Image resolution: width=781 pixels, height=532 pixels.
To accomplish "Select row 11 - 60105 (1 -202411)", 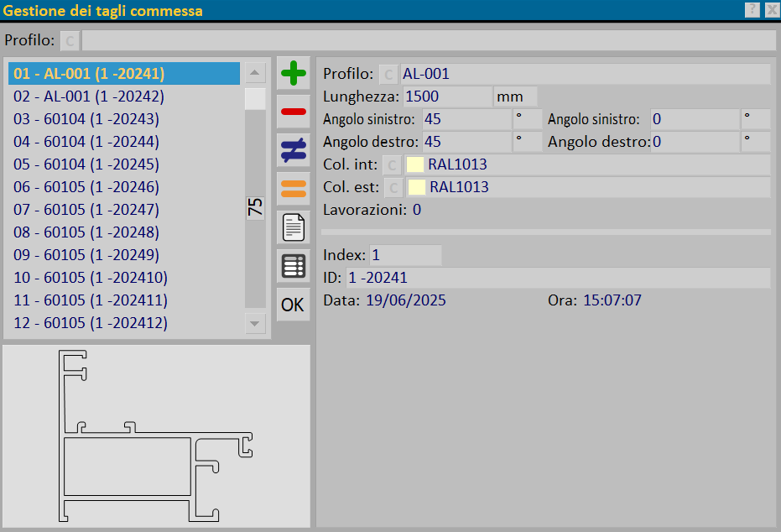I will (124, 300).
